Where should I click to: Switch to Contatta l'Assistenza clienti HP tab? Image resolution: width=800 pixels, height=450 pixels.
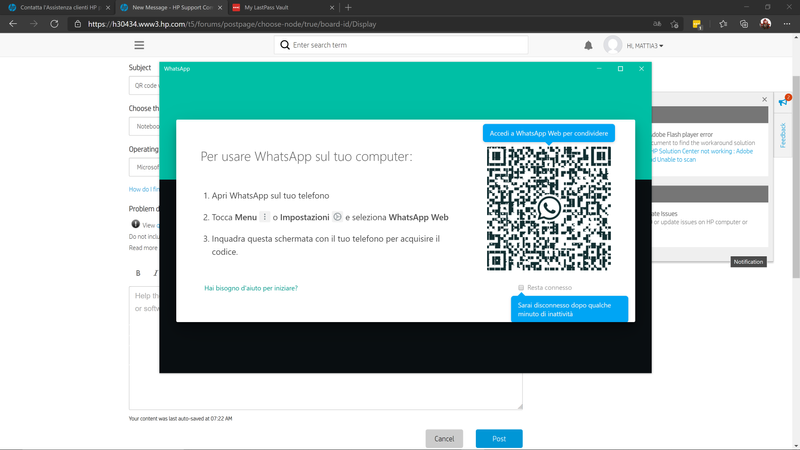pyautogui.click(x=60, y=8)
